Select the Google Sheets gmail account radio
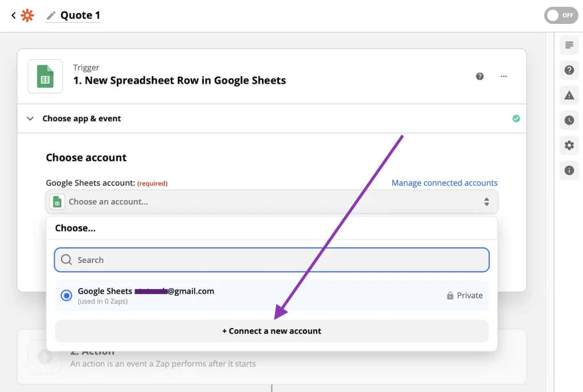The image size is (583, 392). coord(66,295)
